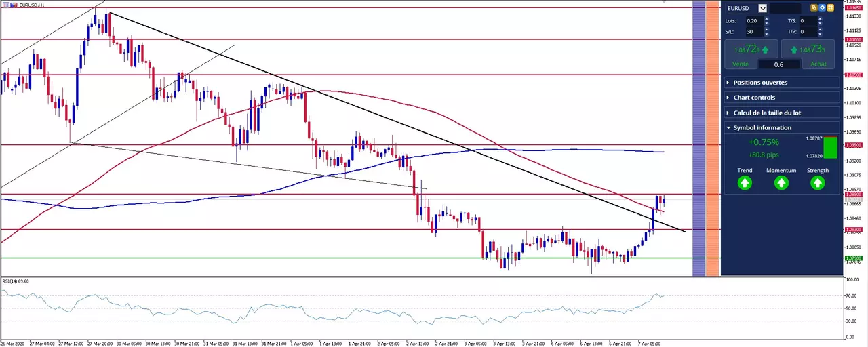Select the EURUSD symbol name field
868x347 pixels.
coord(741,8)
